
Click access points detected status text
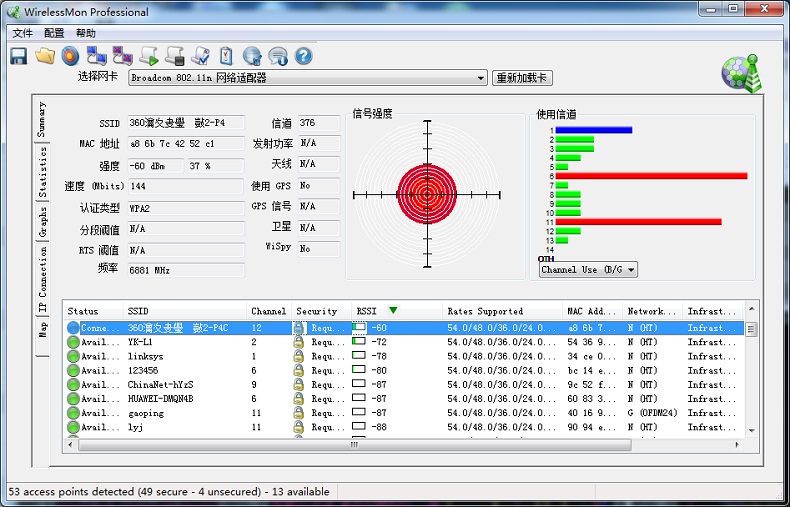tap(169, 491)
